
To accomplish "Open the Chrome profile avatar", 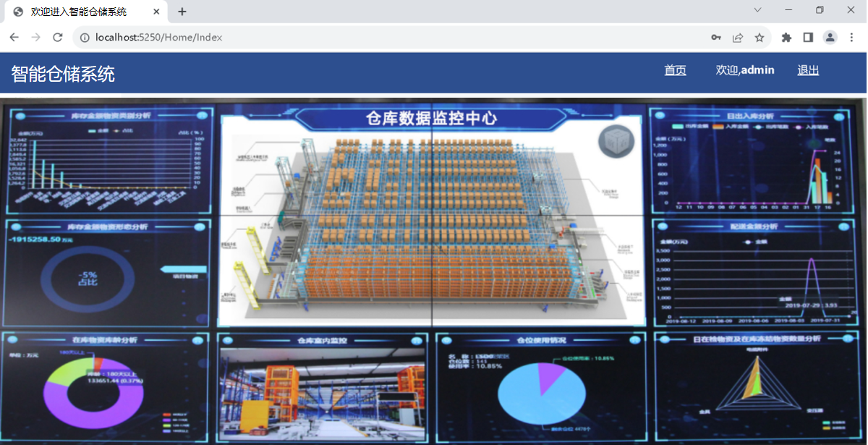I will click(x=830, y=38).
